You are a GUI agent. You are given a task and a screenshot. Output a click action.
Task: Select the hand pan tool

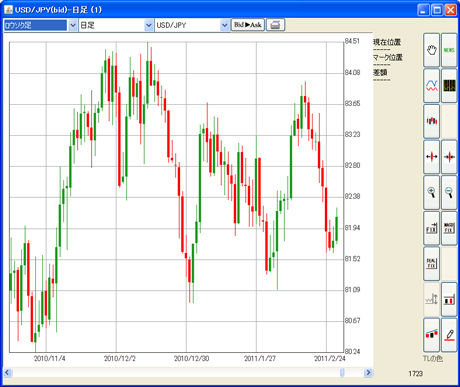(x=432, y=50)
